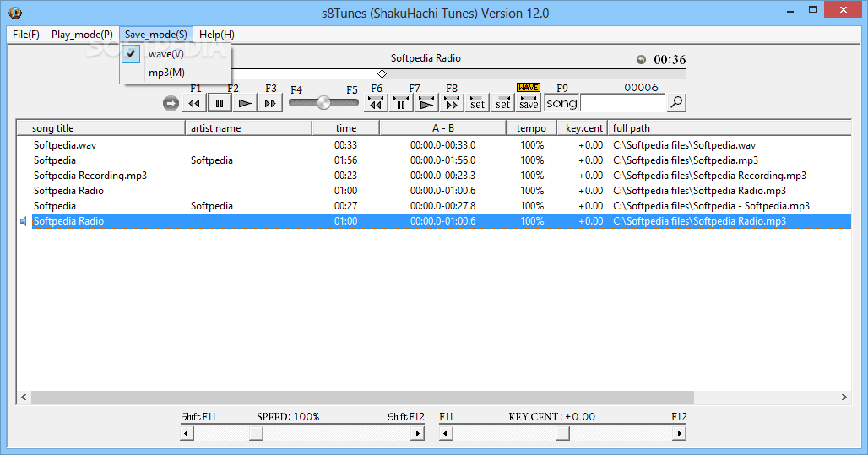Click the key.cent column header

pyautogui.click(x=583, y=127)
